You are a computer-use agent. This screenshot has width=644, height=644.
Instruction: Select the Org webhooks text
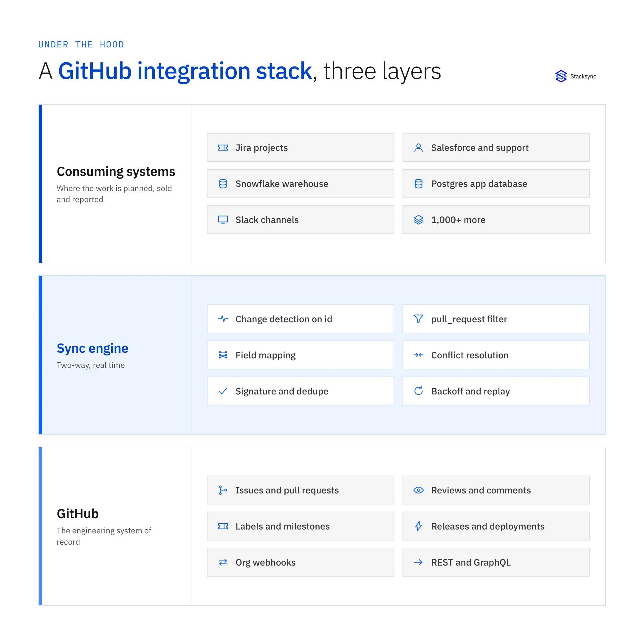tap(266, 562)
